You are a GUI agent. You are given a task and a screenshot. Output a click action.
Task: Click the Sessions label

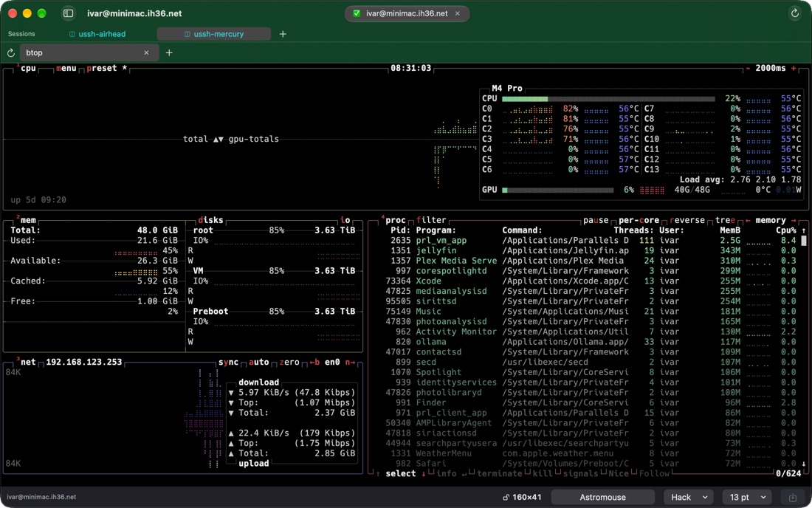tap(21, 34)
